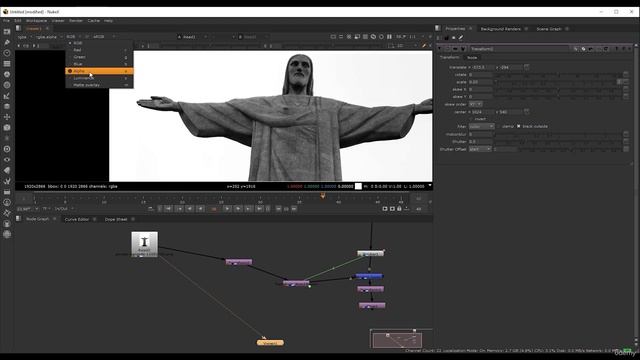640x360 pixels.
Task: Open the Views nodes toolbar icon
Action: (7, 160)
